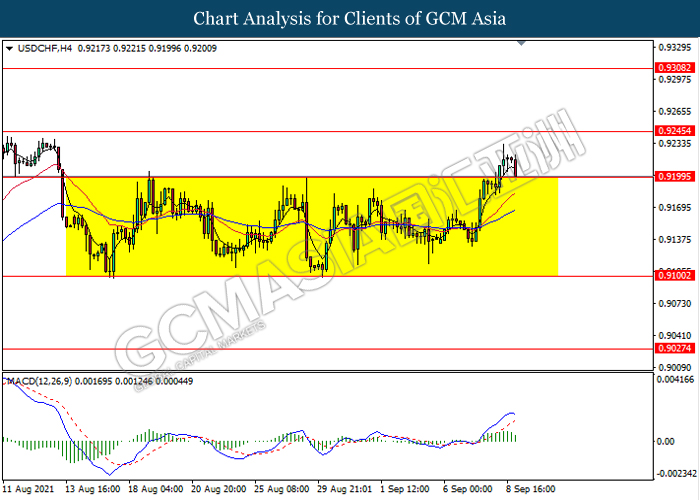700x500 pixels.
Task: Click the 0.91375 price scale value
Action: (x=675, y=240)
